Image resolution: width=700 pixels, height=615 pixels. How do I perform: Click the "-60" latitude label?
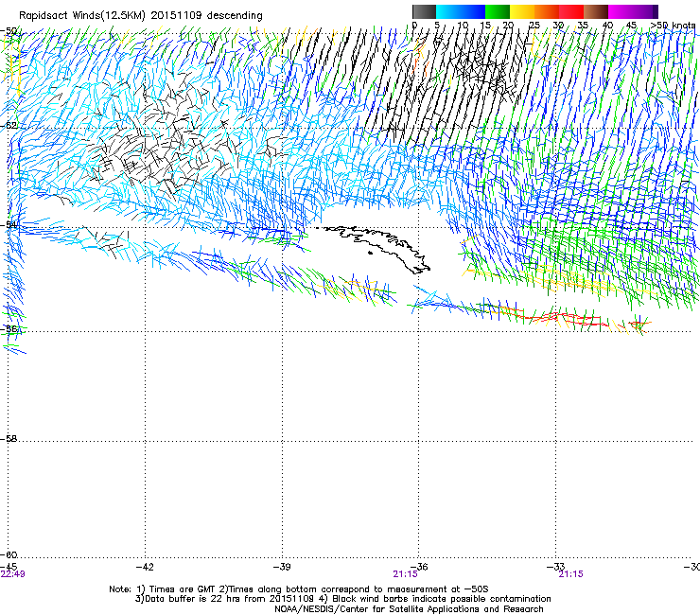[x=9, y=554]
